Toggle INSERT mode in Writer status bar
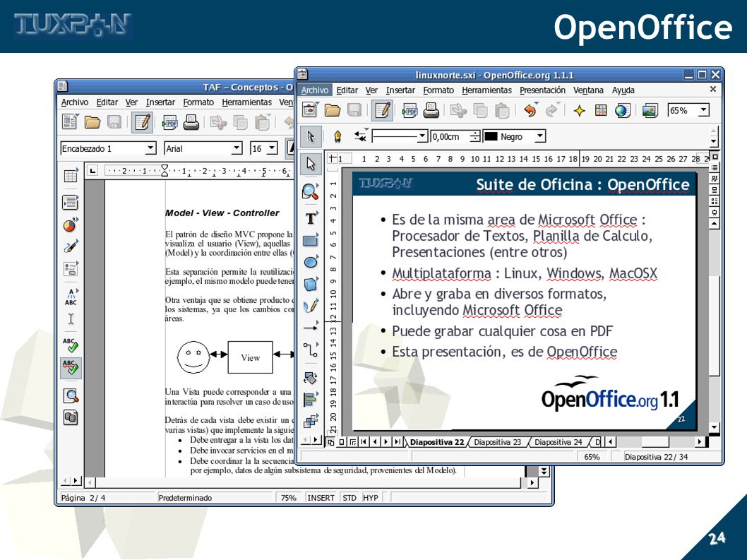This screenshot has height=560, width=747. pyautogui.click(x=321, y=498)
